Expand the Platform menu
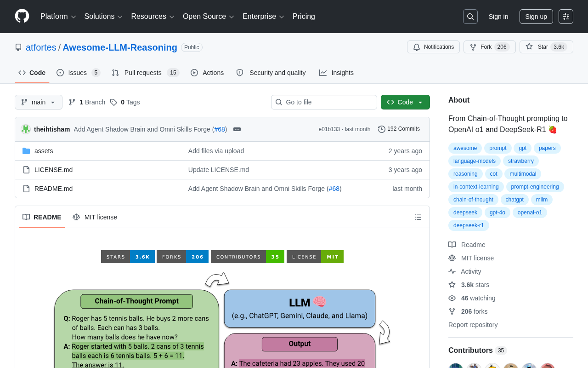The width and height of the screenshot is (588, 368). [58, 17]
